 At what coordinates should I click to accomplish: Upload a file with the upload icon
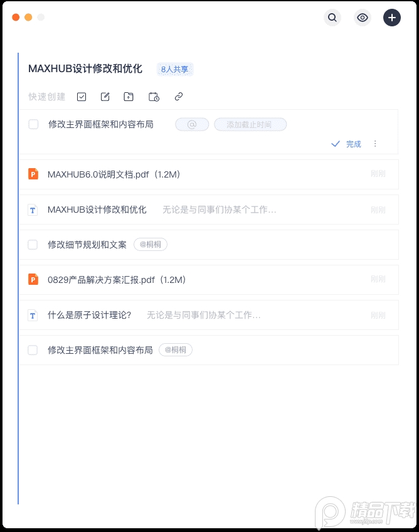(128, 97)
